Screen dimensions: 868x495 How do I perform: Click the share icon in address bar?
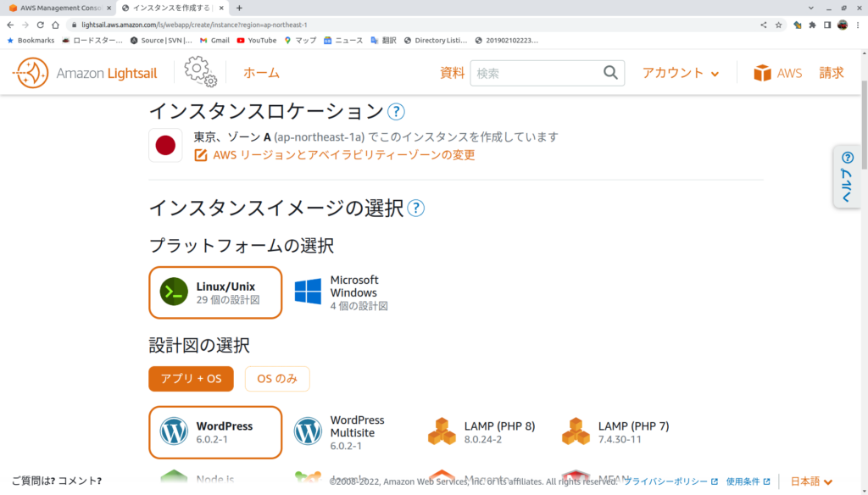[x=764, y=25]
